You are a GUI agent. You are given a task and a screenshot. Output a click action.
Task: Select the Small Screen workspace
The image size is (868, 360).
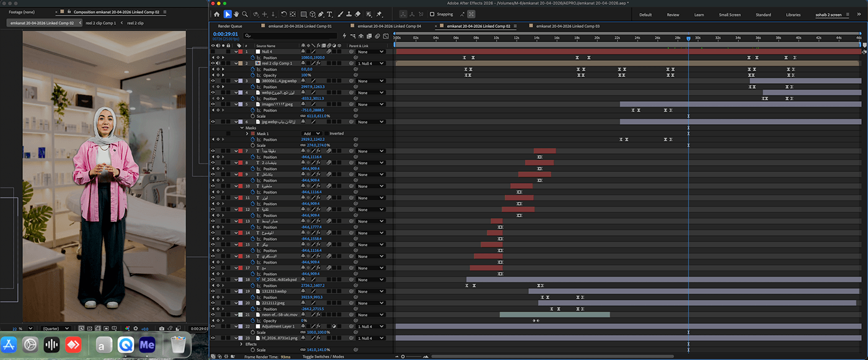coord(730,14)
